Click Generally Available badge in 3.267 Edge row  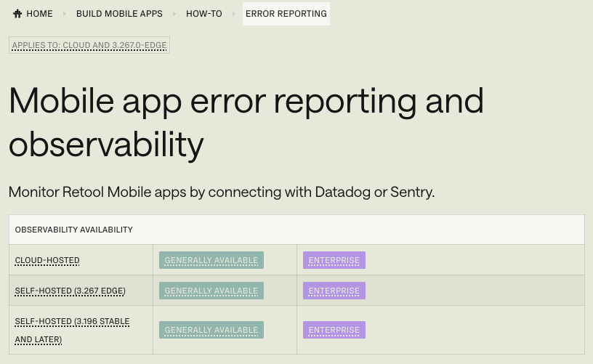[x=211, y=291]
